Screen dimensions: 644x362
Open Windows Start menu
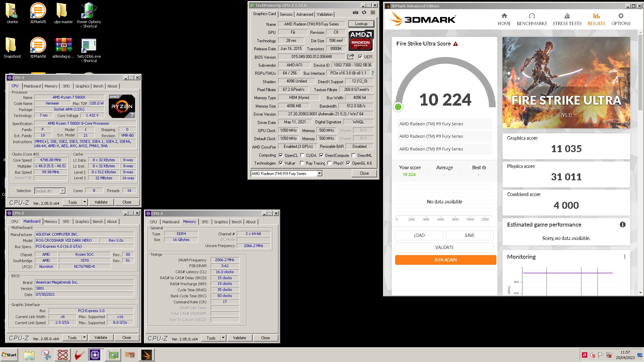coord(9,355)
